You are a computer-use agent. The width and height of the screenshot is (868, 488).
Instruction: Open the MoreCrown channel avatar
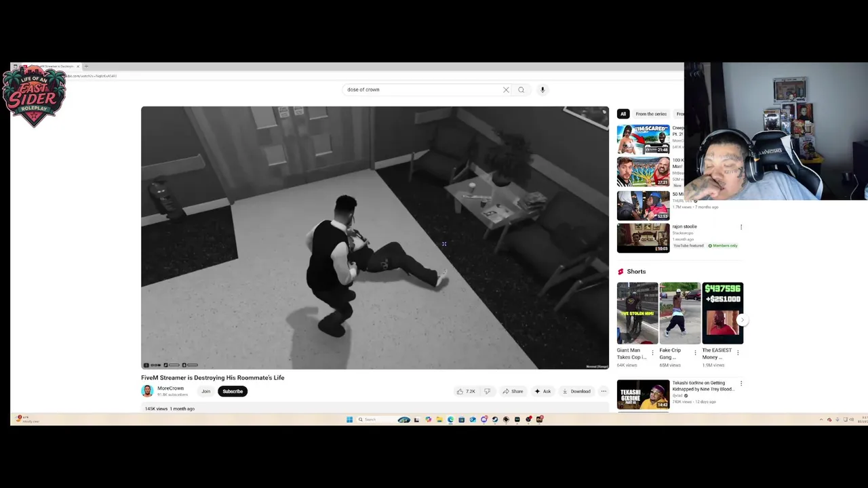147,391
